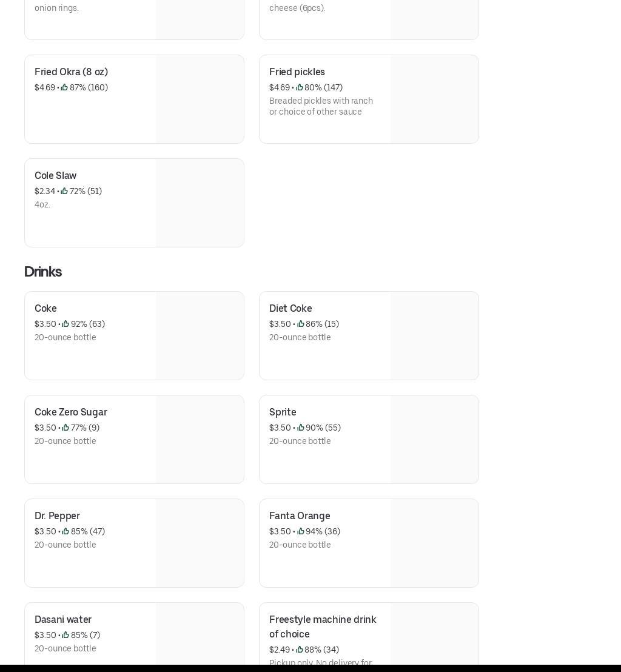This screenshot has width=621, height=672.
Task: Open the Fried Okra (8 oz) item
Action: coord(71,72)
